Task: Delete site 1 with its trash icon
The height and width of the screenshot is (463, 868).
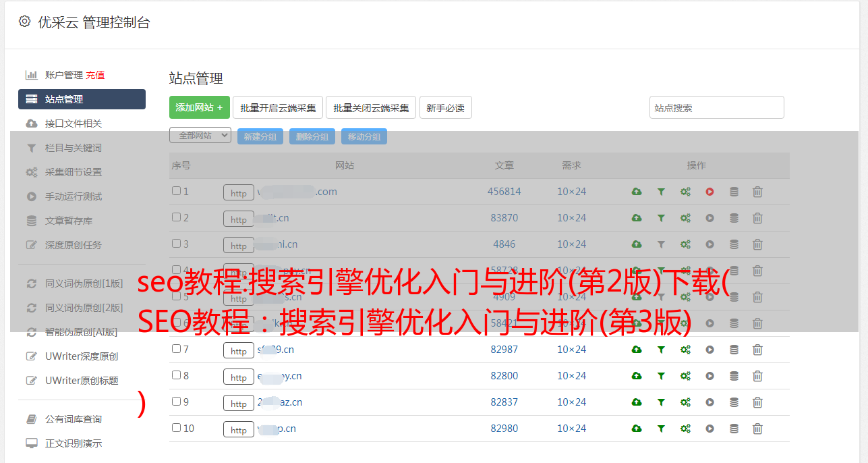Action: click(x=757, y=192)
